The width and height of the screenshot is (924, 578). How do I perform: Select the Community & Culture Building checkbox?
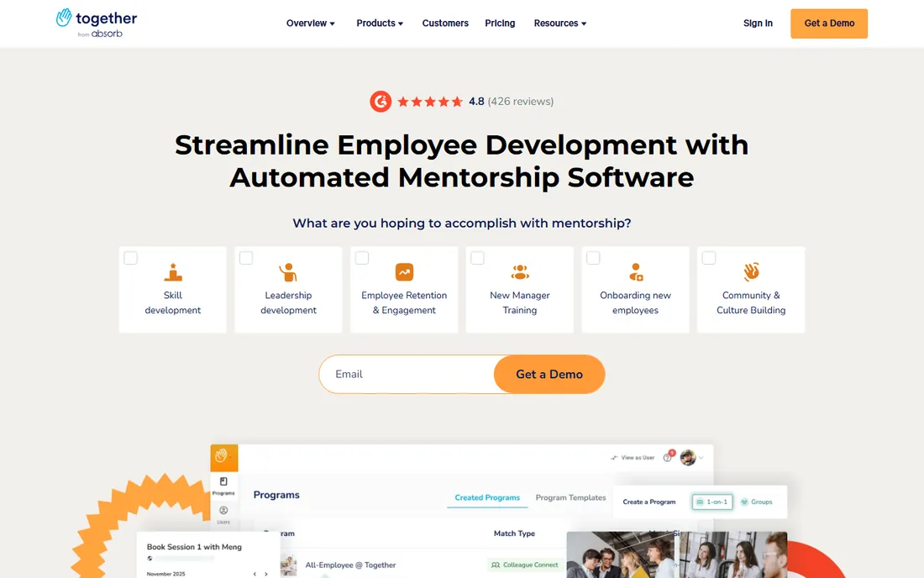tap(709, 258)
